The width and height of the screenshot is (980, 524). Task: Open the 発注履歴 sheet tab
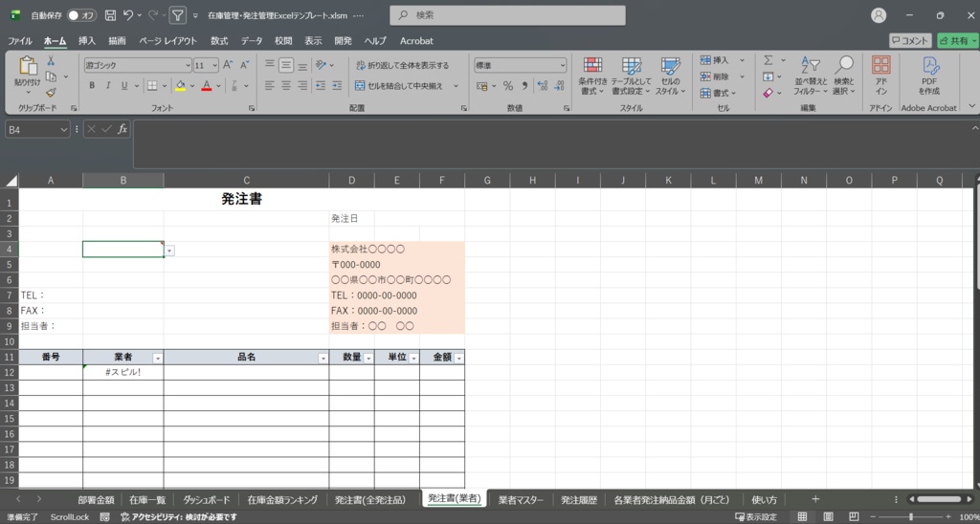(x=579, y=500)
